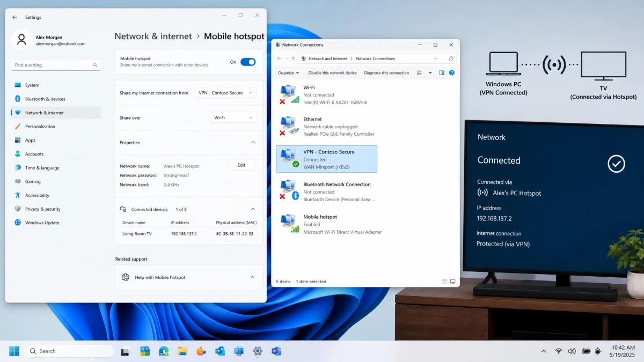Open Task View from taskbar
Image resolution: width=644 pixels, height=362 pixels.
pos(125,351)
